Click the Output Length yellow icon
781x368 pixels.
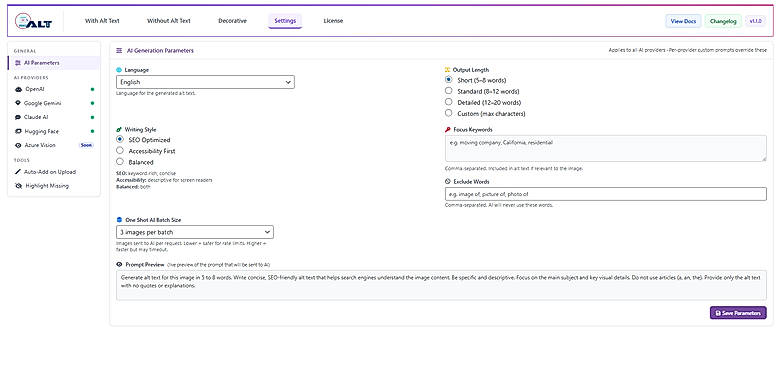[447, 70]
